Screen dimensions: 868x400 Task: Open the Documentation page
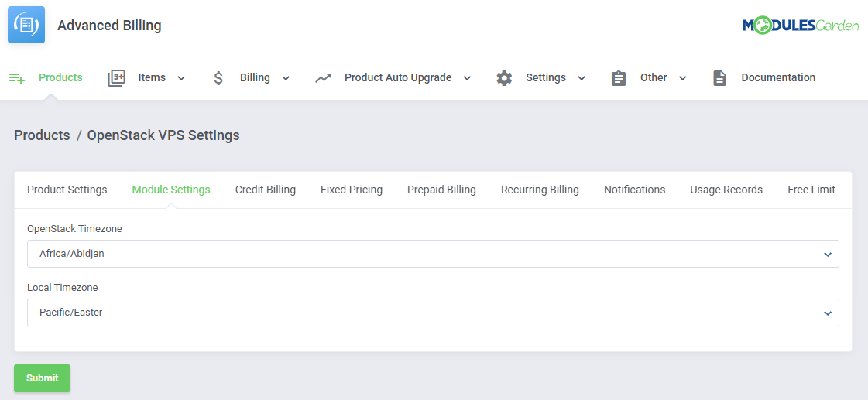(778, 77)
